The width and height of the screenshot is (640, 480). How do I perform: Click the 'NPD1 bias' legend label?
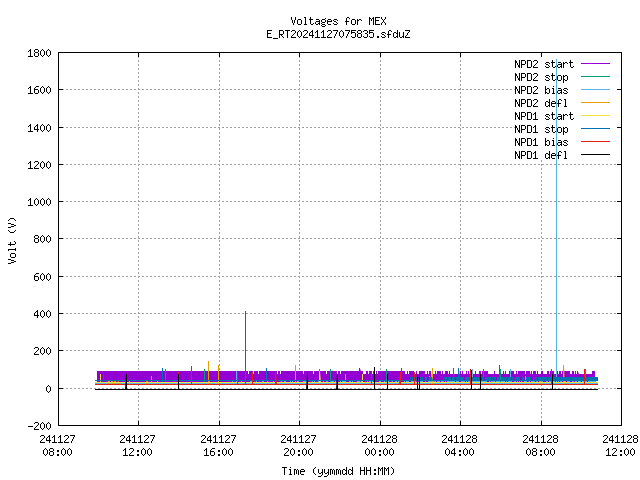tap(541, 142)
